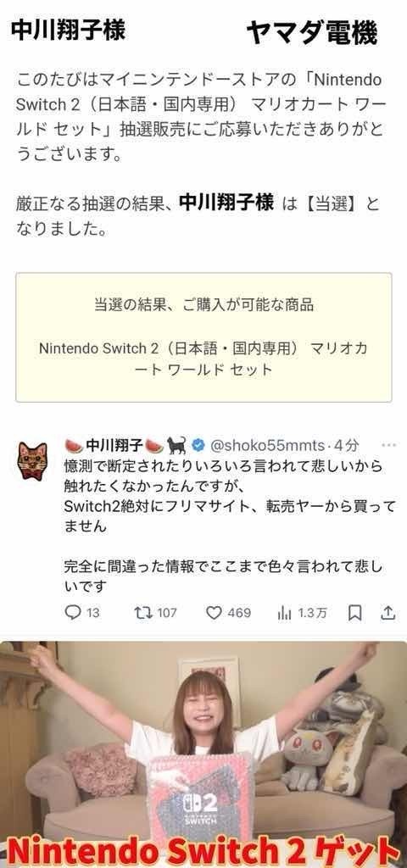Click the like count 469
This screenshot has height=868, width=407.
click(239, 613)
